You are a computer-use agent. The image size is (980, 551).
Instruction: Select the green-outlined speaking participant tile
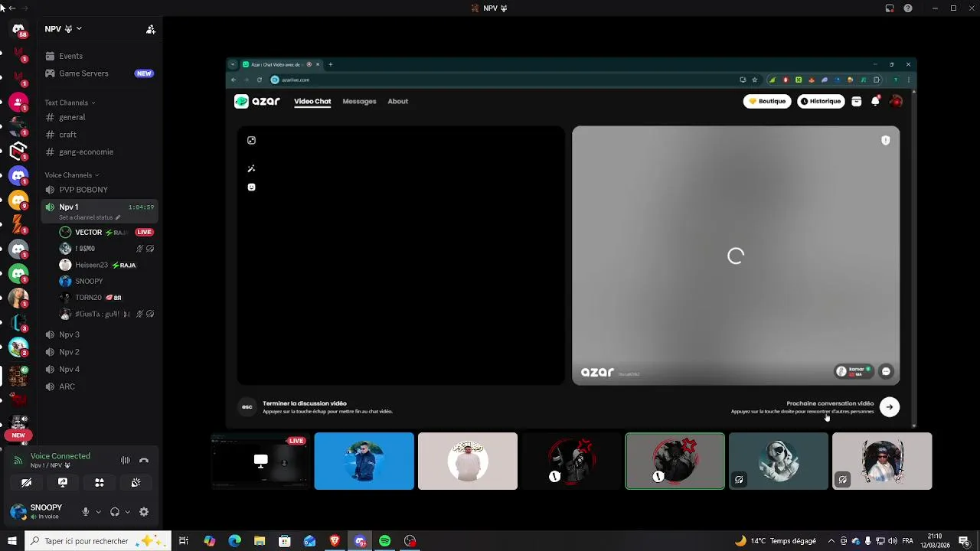[675, 461]
